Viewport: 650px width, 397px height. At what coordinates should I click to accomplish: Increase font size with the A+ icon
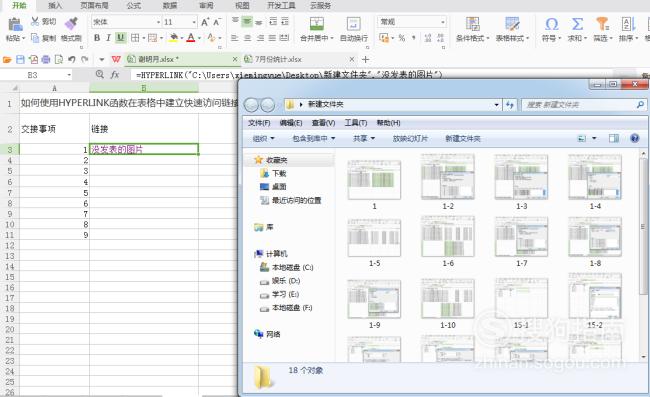pos(205,22)
